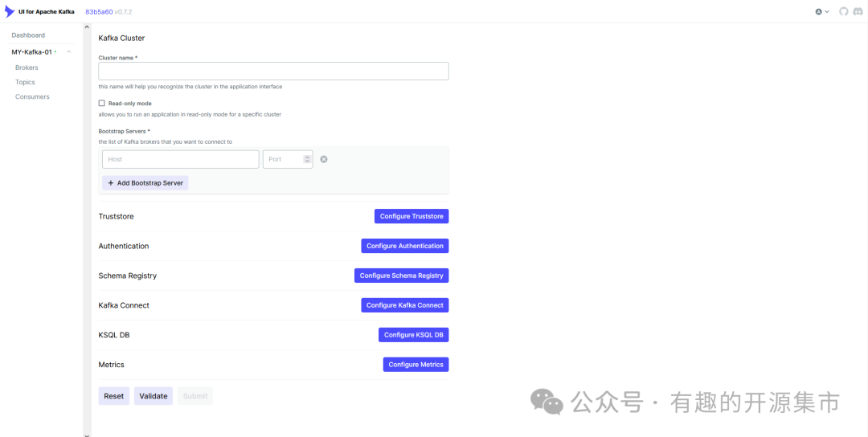This screenshot has height=437, width=868.
Task: Go to Brokers section
Action: [x=27, y=67]
